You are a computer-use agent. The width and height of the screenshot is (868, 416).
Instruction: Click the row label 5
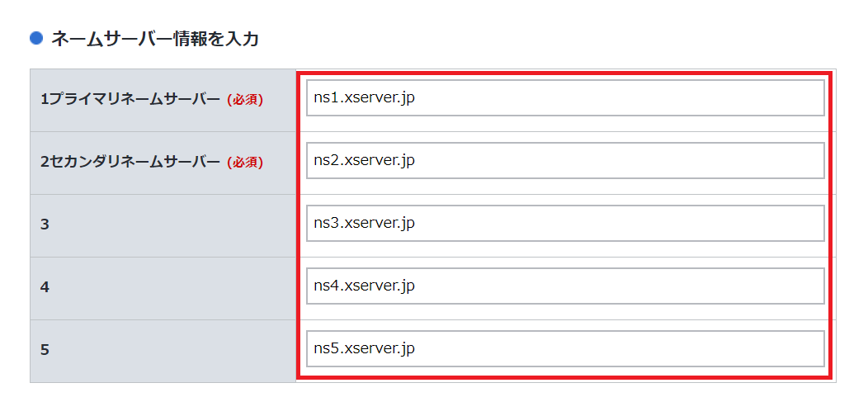pyautogui.click(x=45, y=351)
